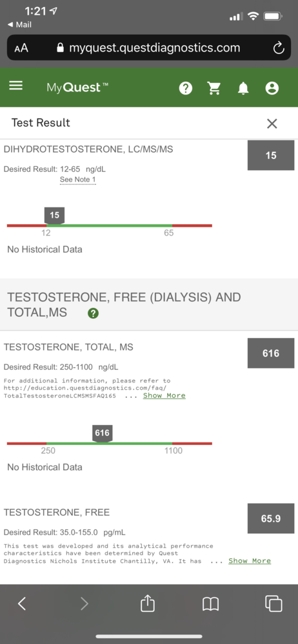Open Safari bookmarks book icon
The image size is (298, 644).
click(210, 604)
